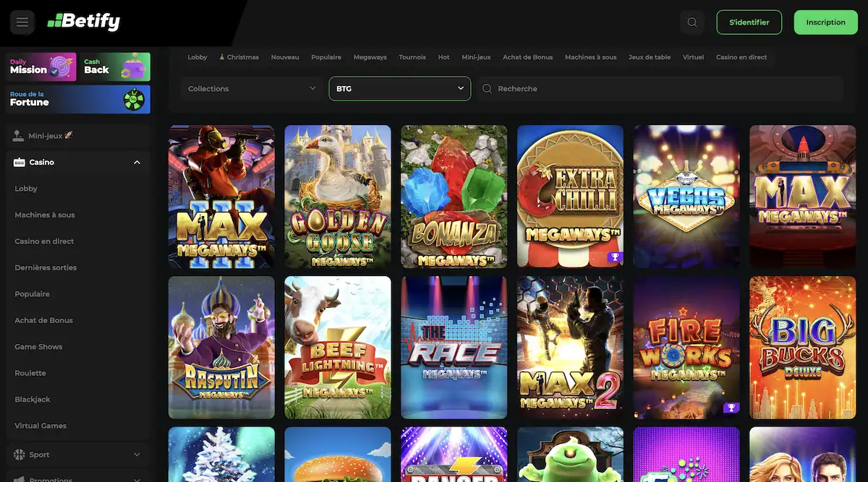Open the Collections dropdown

252,89
